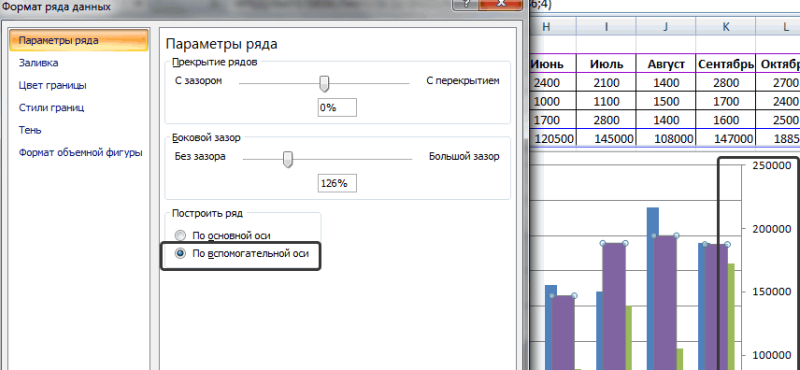Click the Боковой зазор slider handle
800x370 pixels.
[x=288, y=159]
